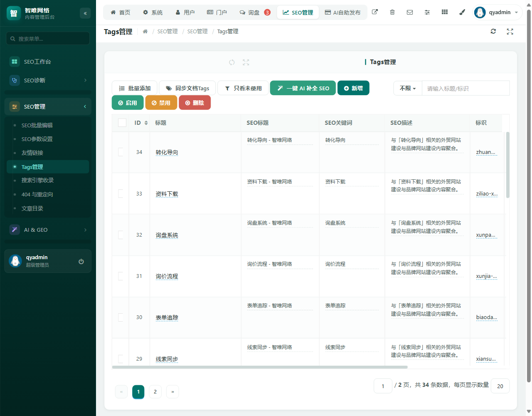This screenshot has width=532, height=416.
Task: Open SEO批量编辑 submenu item
Action: pyautogui.click(x=48, y=125)
